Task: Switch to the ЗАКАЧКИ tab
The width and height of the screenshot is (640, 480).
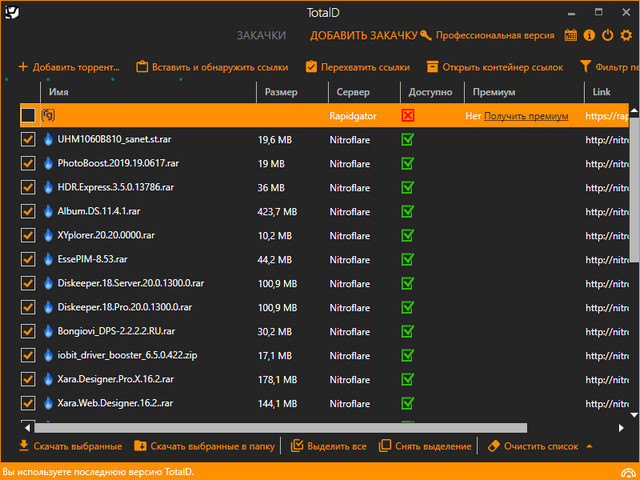Action: tap(261, 36)
